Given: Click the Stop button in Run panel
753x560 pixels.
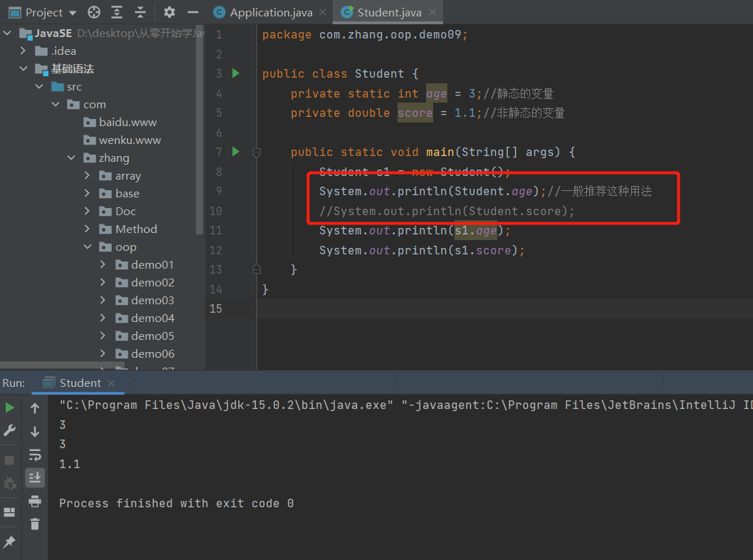Looking at the screenshot, I should tap(9, 460).
